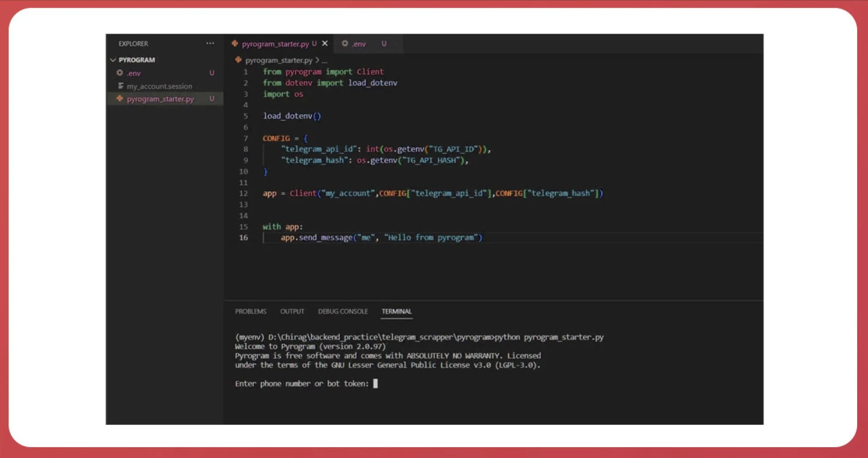Image resolution: width=868 pixels, height=458 pixels.
Task: Open the Explorer more actions ellipsis
Action: click(x=210, y=43)
